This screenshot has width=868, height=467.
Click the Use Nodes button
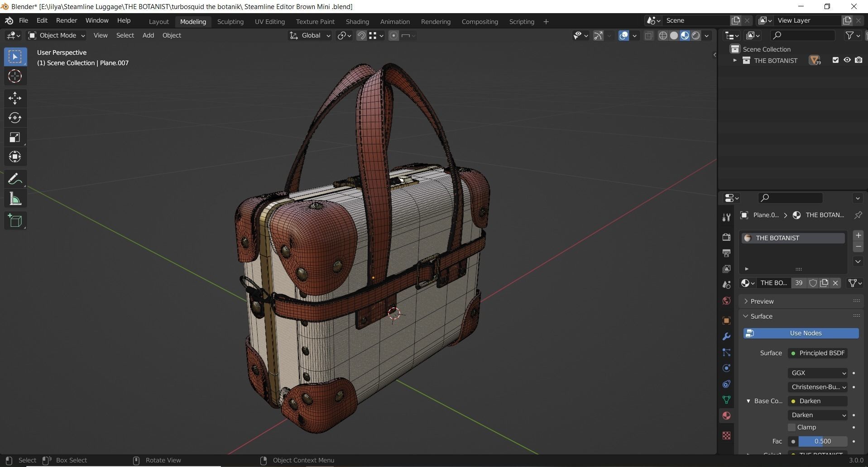801,334
